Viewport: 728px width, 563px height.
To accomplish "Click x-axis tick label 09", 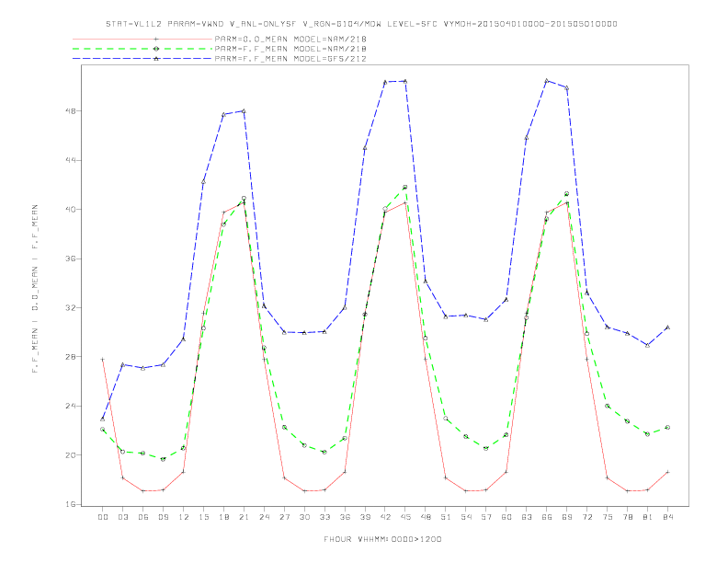I will (x=163, y=517).
